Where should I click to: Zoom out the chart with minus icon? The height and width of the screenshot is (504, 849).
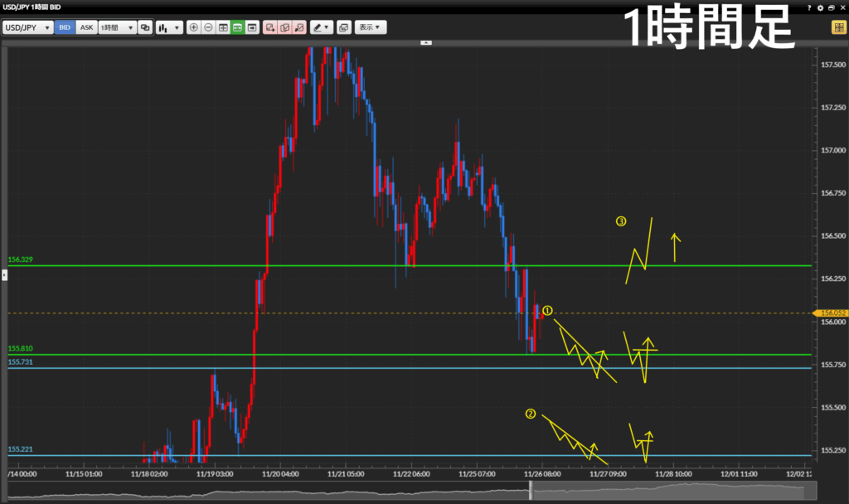click(208, 27)
